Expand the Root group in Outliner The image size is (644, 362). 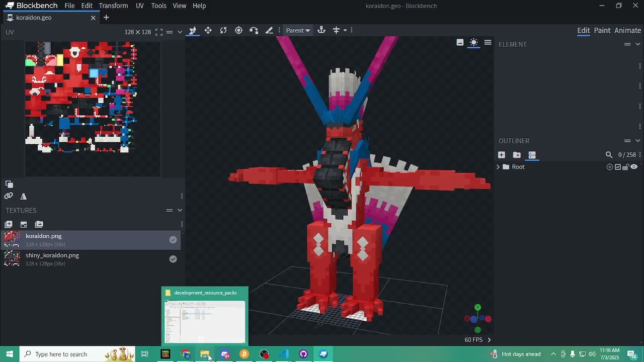(498, 167)
